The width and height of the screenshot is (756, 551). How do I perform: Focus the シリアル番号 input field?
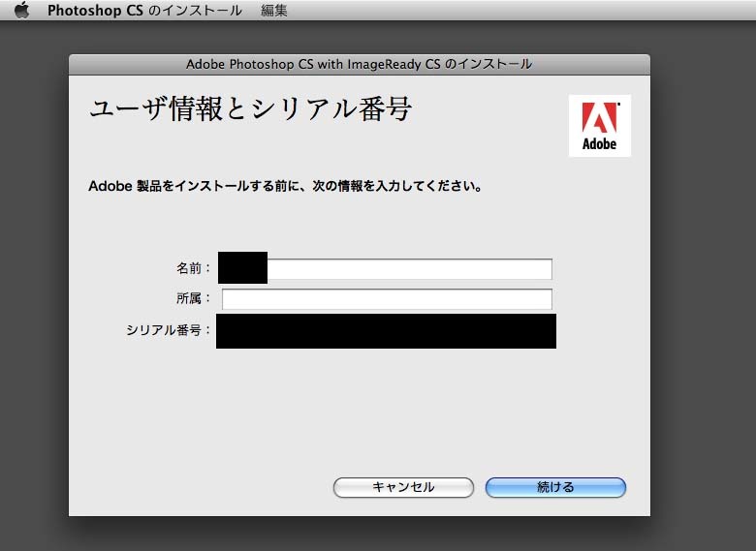(386, 331)
